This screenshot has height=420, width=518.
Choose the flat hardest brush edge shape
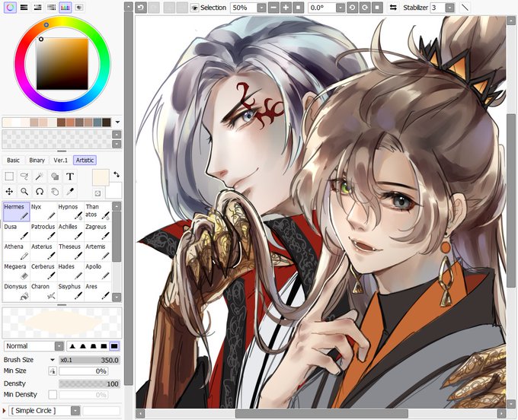coord(114,346)
